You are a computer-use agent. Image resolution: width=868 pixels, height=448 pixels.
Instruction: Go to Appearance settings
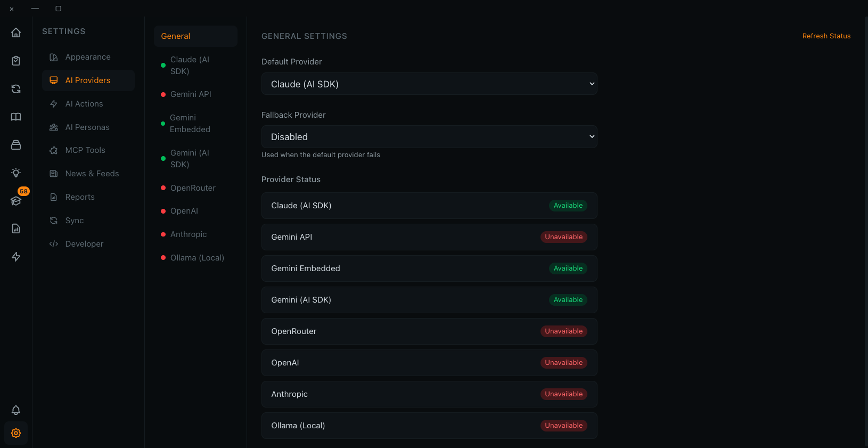click(88, 57)
